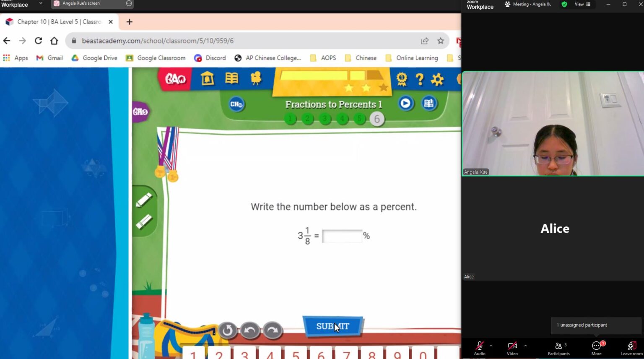Open the Google Classroom bookmark

pos(156,58)
